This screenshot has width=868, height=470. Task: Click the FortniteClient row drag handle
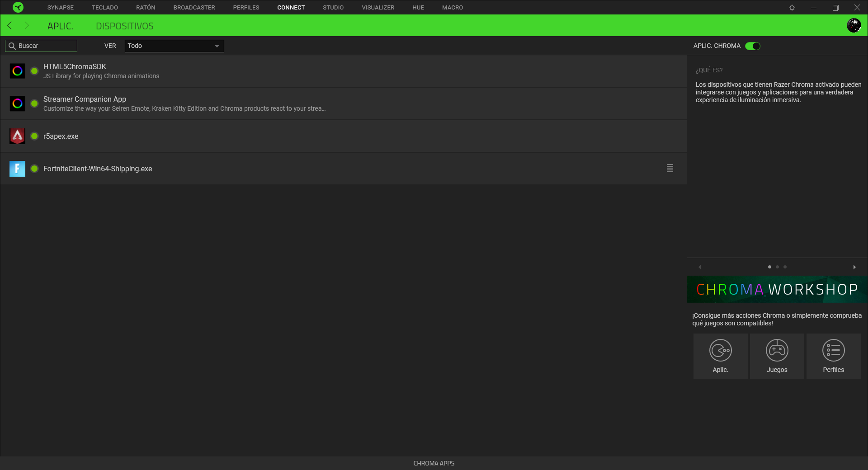coord(670,168)
